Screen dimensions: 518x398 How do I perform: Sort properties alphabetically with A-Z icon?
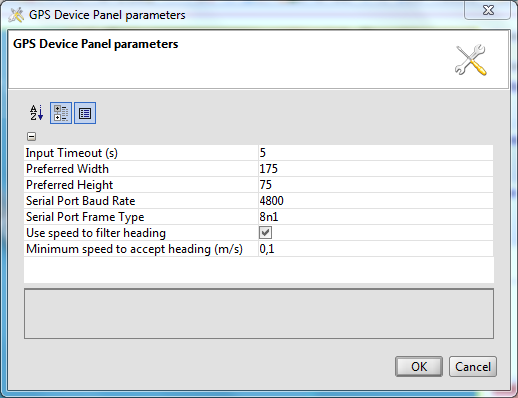pos(36,113)
